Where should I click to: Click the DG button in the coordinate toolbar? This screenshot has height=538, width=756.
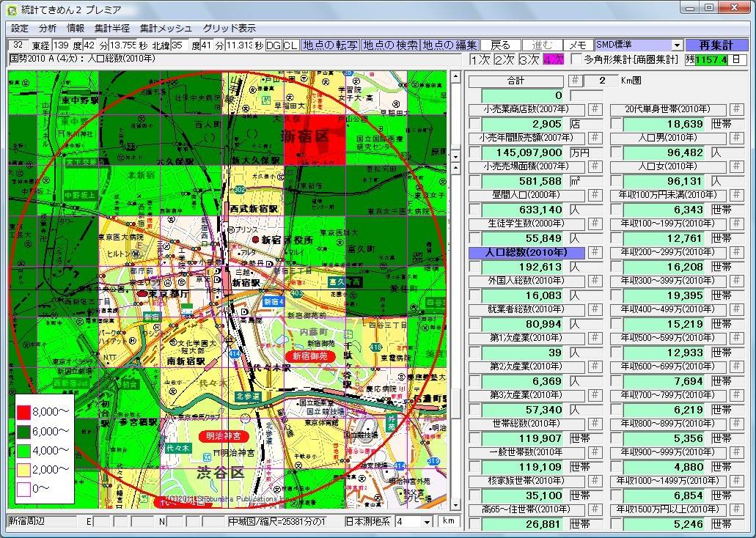[x=274, y=45]
